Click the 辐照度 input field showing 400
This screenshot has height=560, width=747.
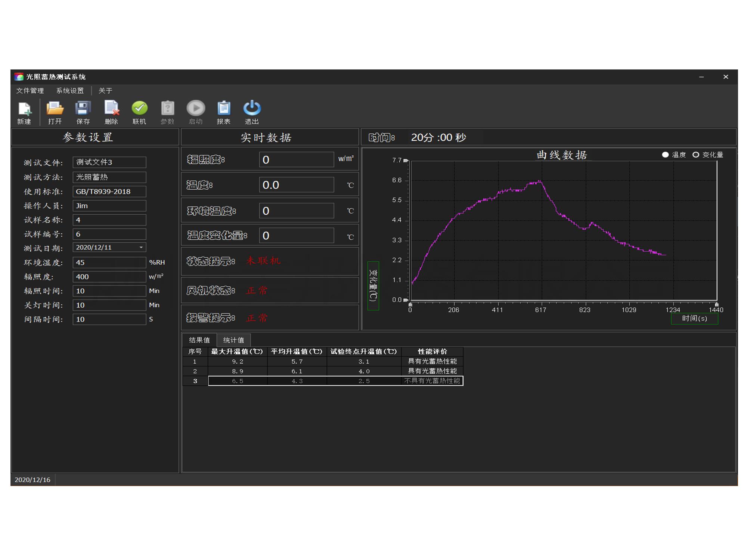pyautogui.click(x=109, y=277)
